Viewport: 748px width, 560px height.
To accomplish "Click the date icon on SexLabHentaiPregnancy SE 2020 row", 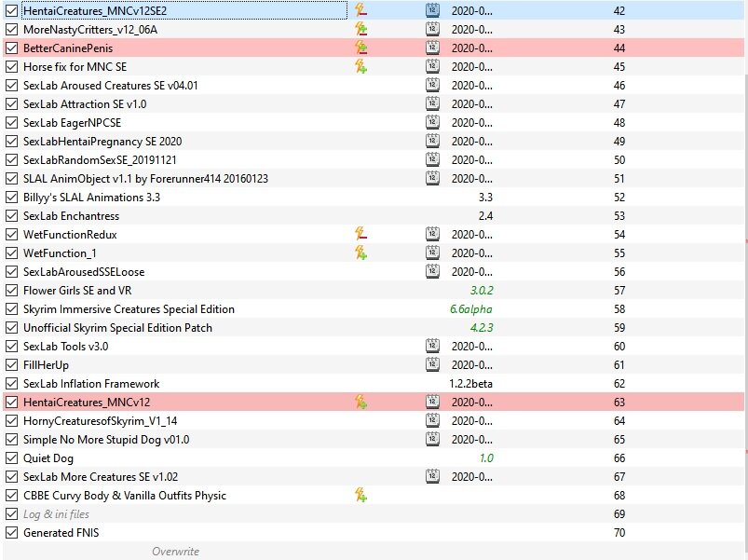I will [x=432, y=141].
